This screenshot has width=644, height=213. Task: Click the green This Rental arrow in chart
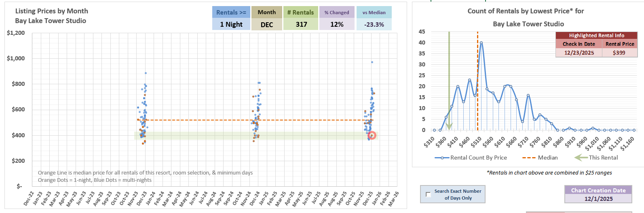[x=449, y=81]
